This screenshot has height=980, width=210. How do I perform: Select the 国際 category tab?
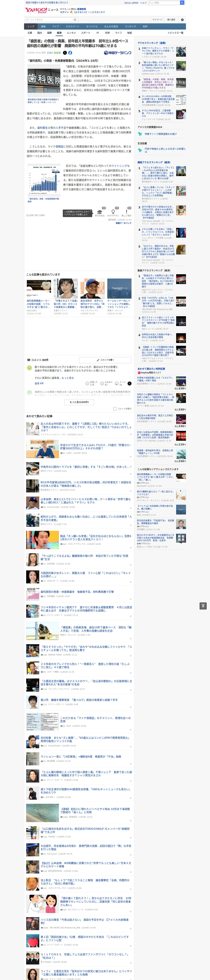click(x=49, y=33)
